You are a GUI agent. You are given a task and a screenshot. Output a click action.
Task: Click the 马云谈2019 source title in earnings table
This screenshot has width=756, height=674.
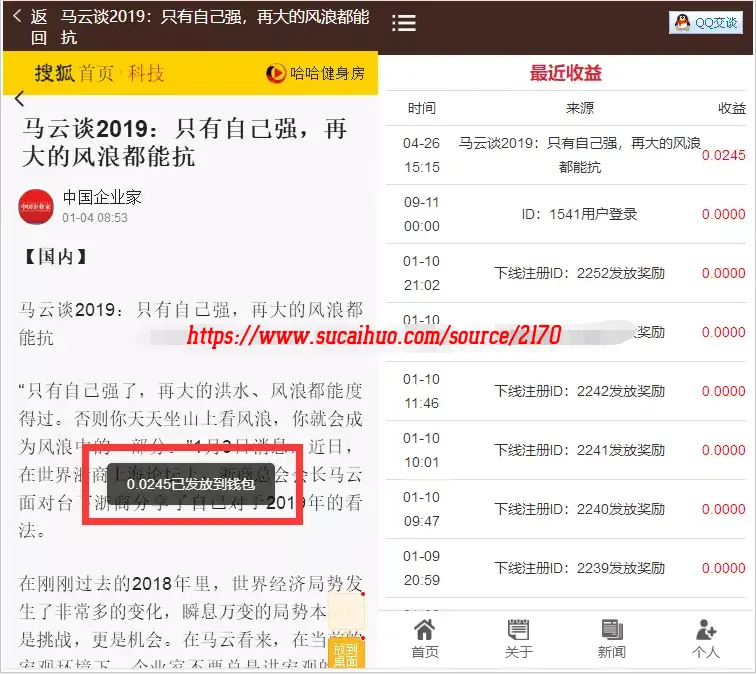click(x=580, y=155)
